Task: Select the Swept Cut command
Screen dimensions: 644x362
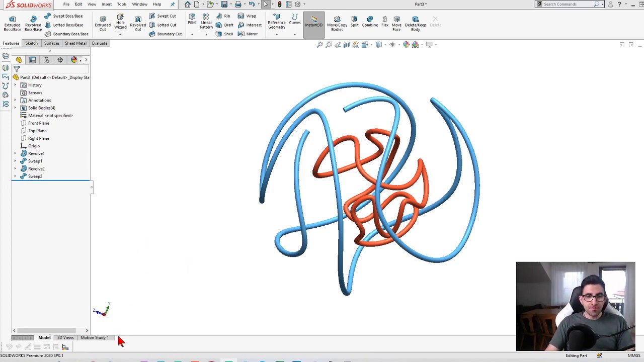Action: pyautogui.click(x=163, y=16)
